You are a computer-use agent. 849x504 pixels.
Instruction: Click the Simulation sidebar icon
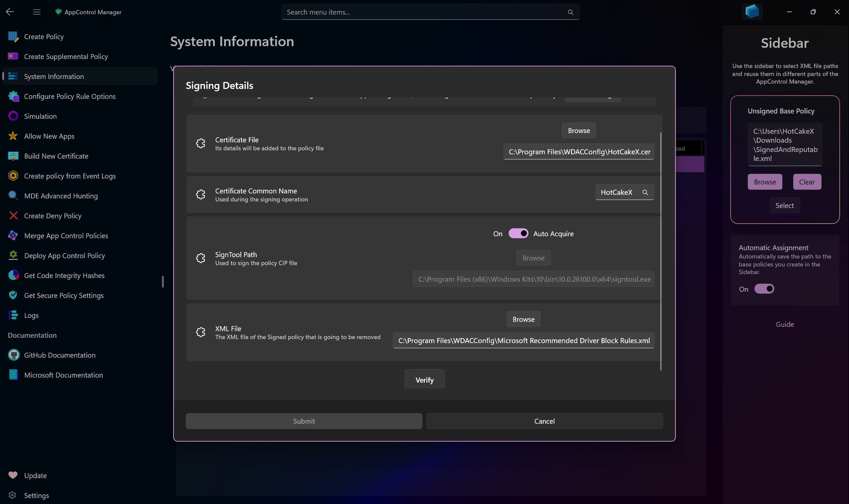pyautogui.click(x=13, y=116)
